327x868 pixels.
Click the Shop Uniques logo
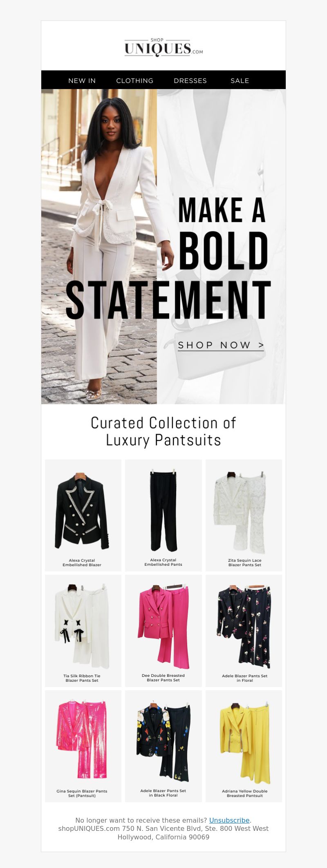coord(163,47)
